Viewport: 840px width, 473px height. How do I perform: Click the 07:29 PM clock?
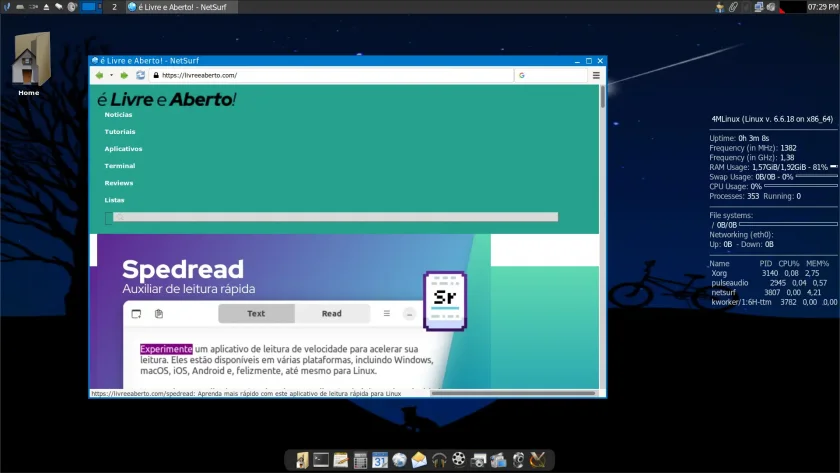(822, 7)
